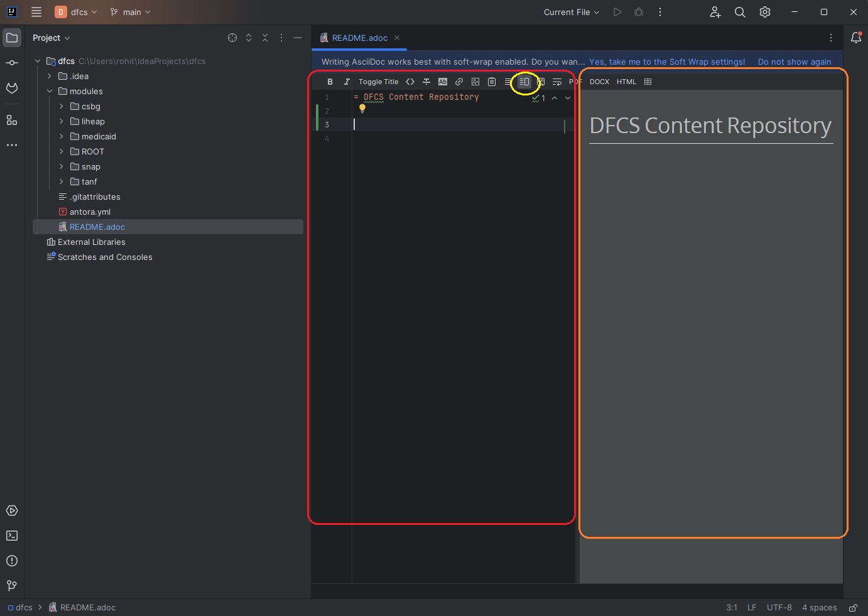868x616 pixels.
Task: Apply highlight Ab formatting
Action: [443, 82]
